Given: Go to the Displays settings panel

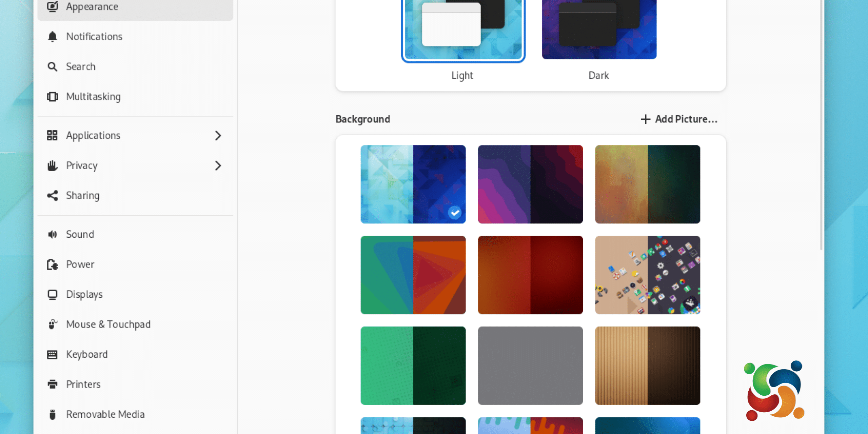Looking at the screenshot, I should (x=135, y=294).
